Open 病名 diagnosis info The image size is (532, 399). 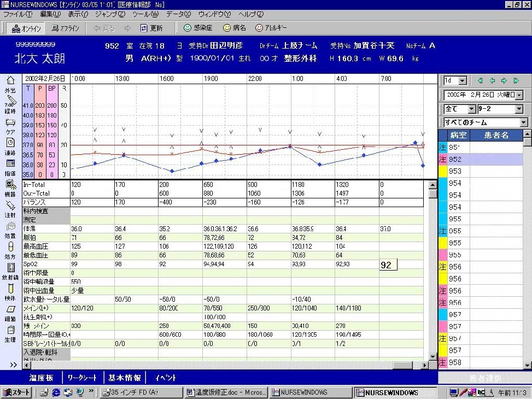coord(235,28)
